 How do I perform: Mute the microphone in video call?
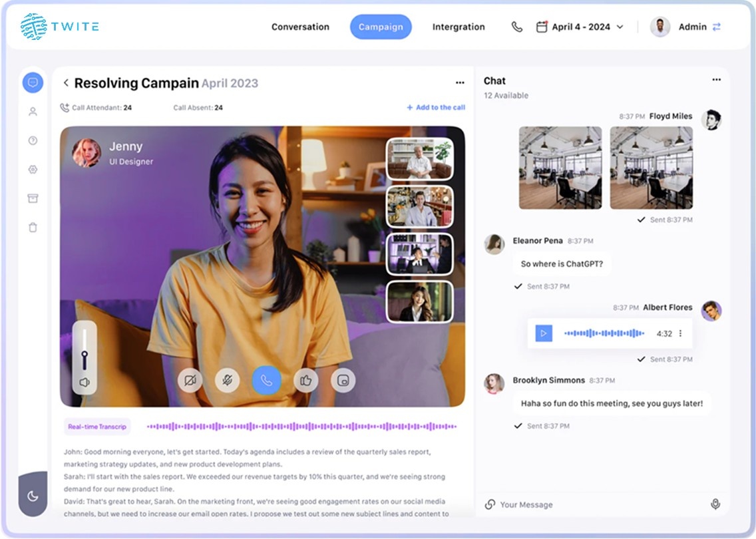[x=228, y=381]
